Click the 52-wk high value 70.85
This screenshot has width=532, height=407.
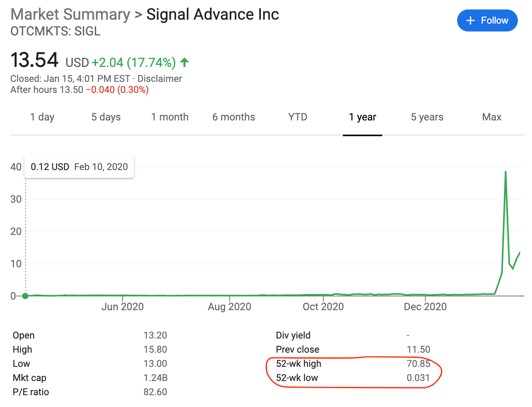coord(418,364)
